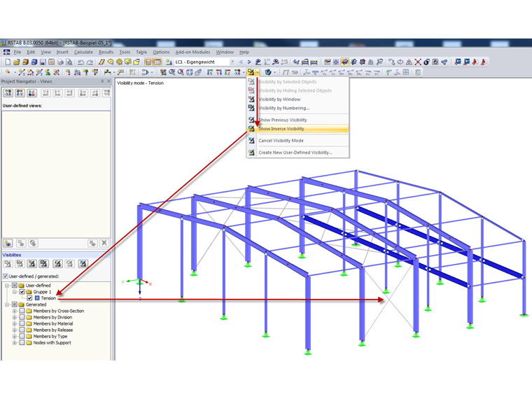Go to previous load case arrow

click(241, 62)
